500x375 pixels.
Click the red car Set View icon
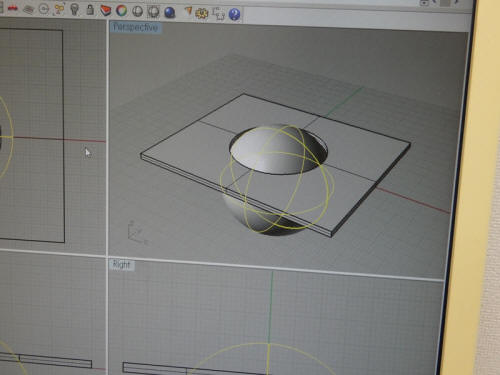click(13, 8)
